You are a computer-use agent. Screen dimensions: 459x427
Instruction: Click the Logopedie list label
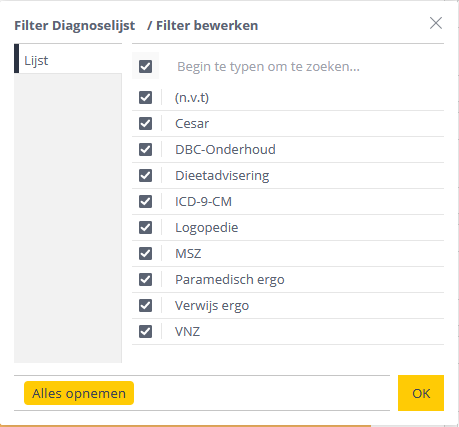(207, 228)
